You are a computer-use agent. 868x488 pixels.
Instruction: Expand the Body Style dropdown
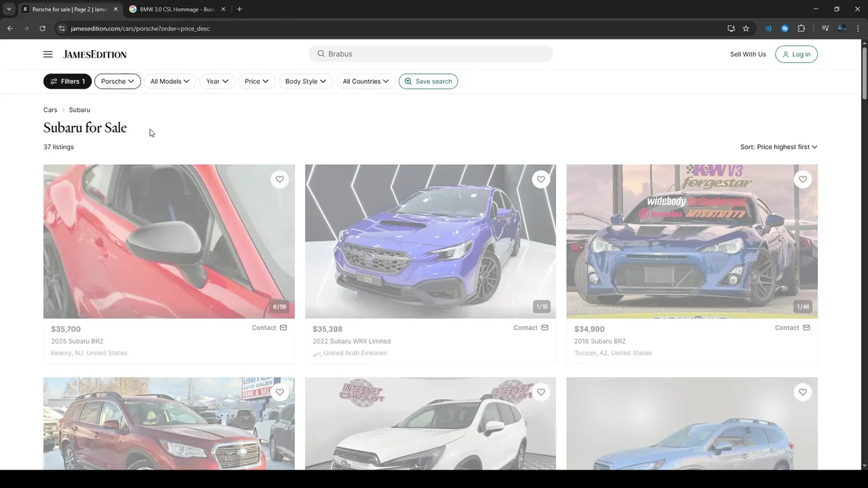305,81
